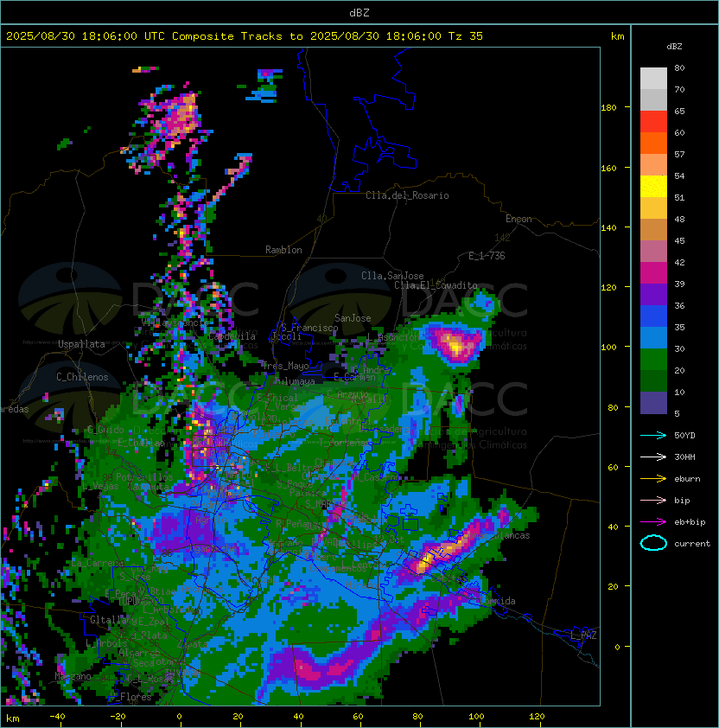Click the 'S_Francisco' place label
This screenshot has height=728, width=719.
(x=309, y=328)
